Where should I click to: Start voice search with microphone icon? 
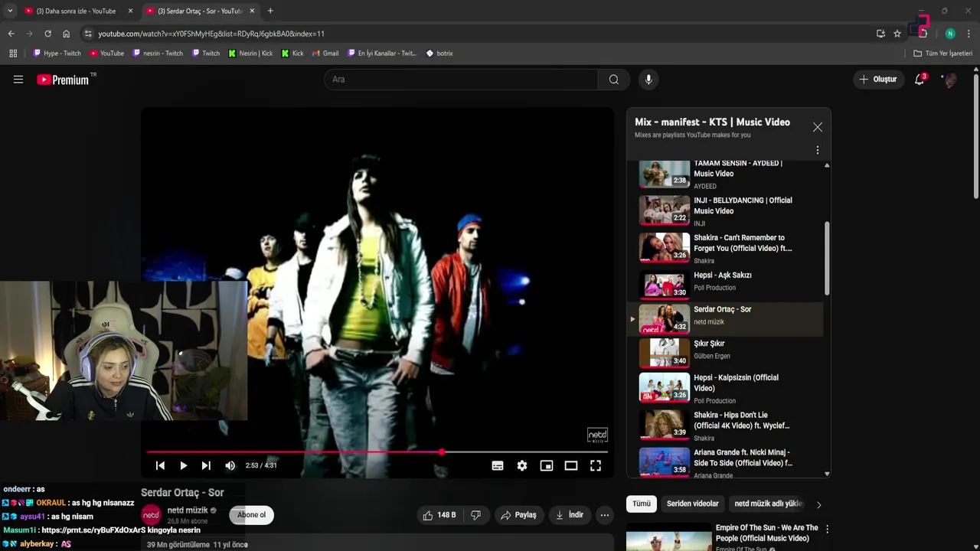(648, 80)
